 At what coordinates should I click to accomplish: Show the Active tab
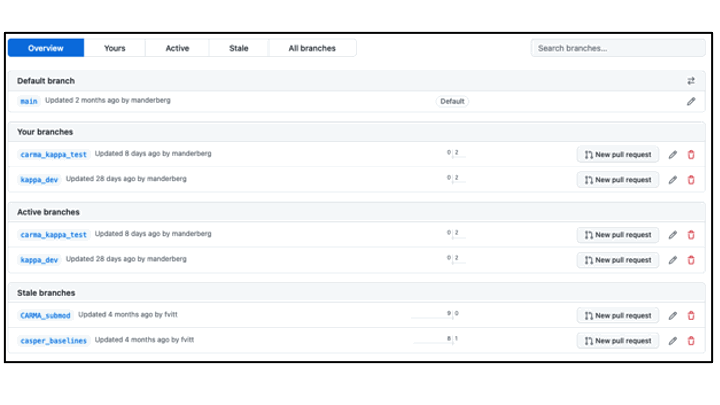point(177,48)
